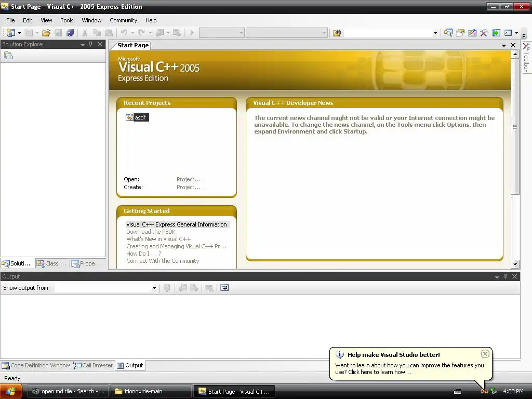Click the Cut scissors toolbar icon
The height and width of the screenshot is (399, 532).
(85, 33)
